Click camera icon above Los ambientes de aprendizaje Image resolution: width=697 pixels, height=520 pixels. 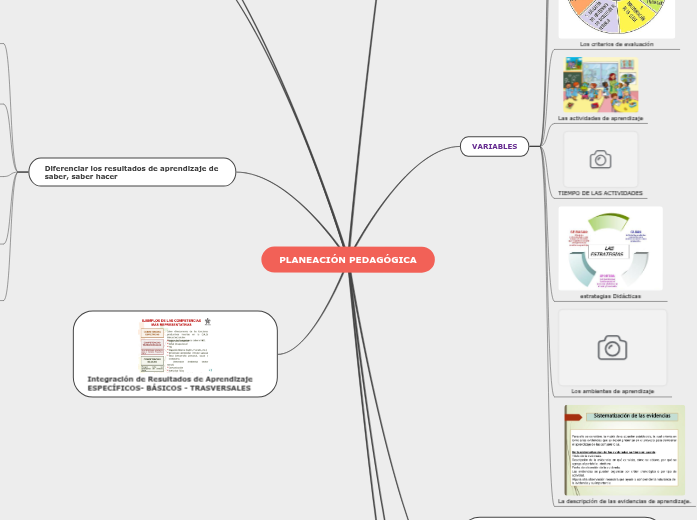pyautogui.click(x=612, y=347)
